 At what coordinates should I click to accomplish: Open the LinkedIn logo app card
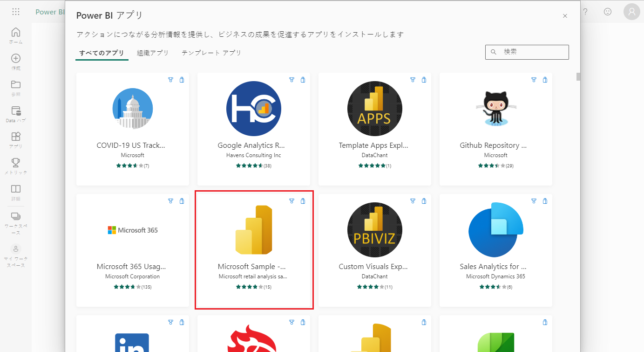[x=133, y=334]
